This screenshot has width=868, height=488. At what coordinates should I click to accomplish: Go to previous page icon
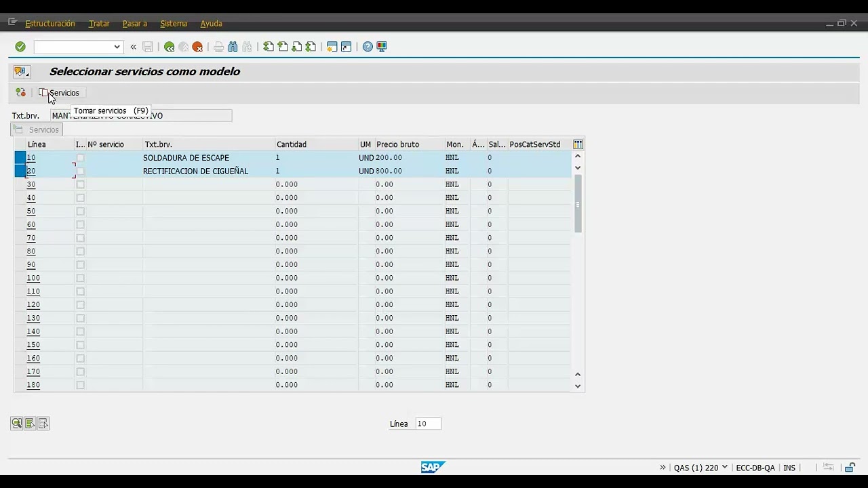(x=283, y=47)
